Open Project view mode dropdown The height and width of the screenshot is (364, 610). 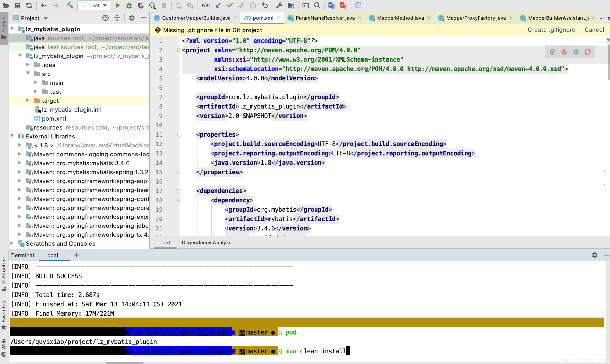(x=46, y=18)
